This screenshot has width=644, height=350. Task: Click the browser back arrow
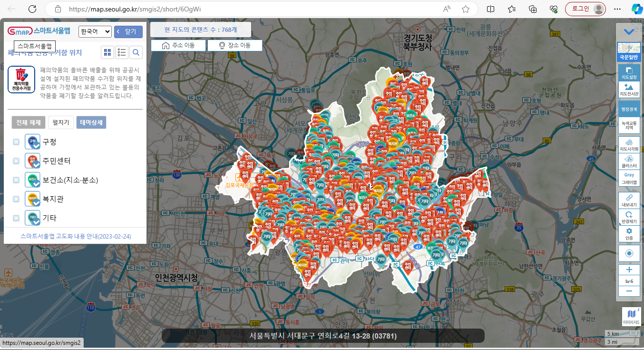pyautogui.click(x=12, y=9)
